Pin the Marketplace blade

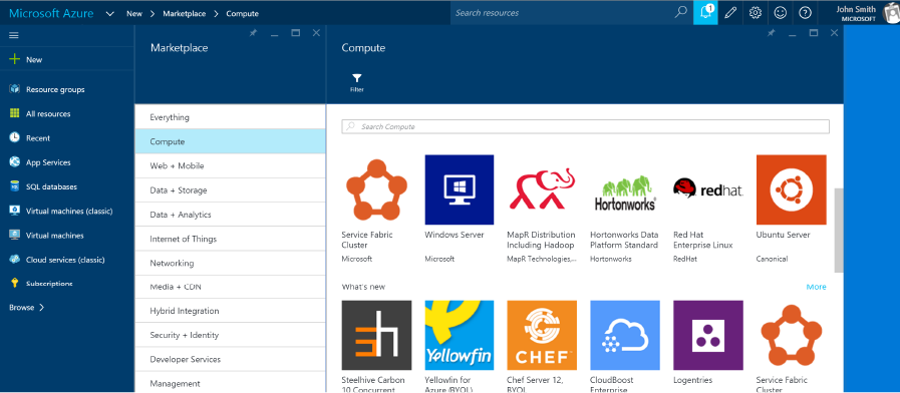click(x=253, y=33)
